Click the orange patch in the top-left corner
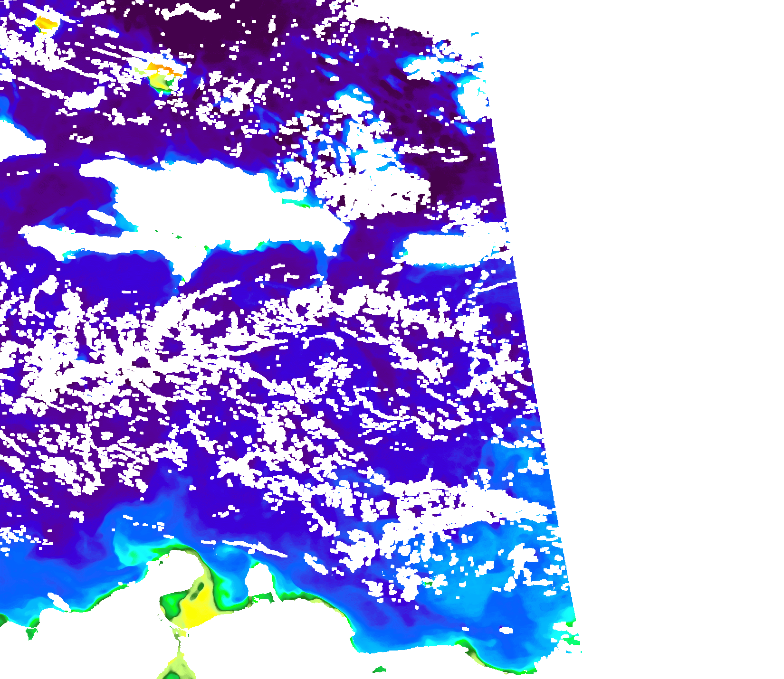The width and height of the screenshot is (784, 679). pos(46,22)
